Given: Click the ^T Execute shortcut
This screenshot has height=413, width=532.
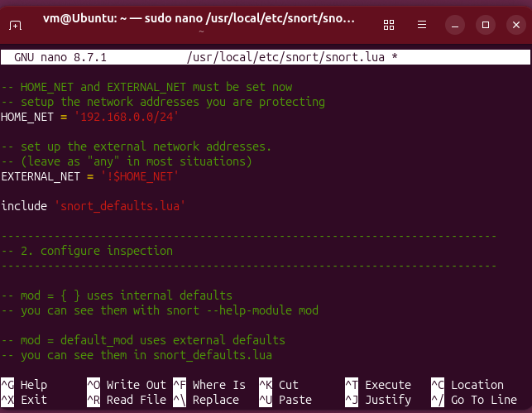Looking at the screenshot, I should point(378,385).
